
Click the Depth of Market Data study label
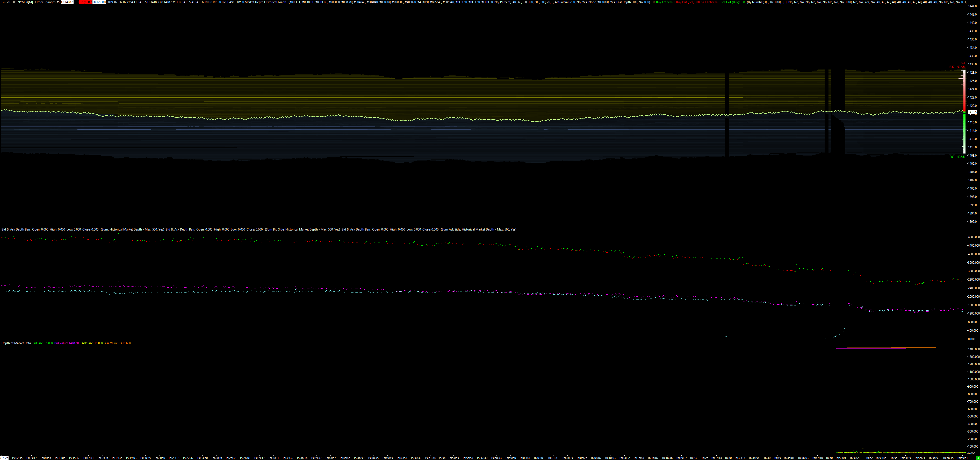pos(16,343)
